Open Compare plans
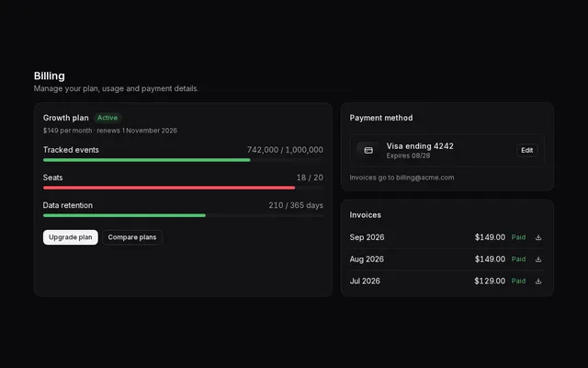The width and height of the screenshot is (588, 368). tap(132, 237)
